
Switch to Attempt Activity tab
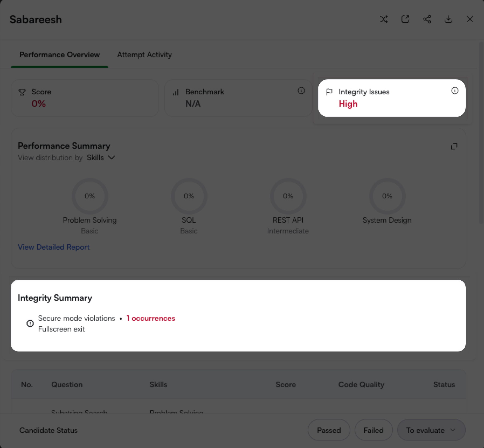(144, 55)
